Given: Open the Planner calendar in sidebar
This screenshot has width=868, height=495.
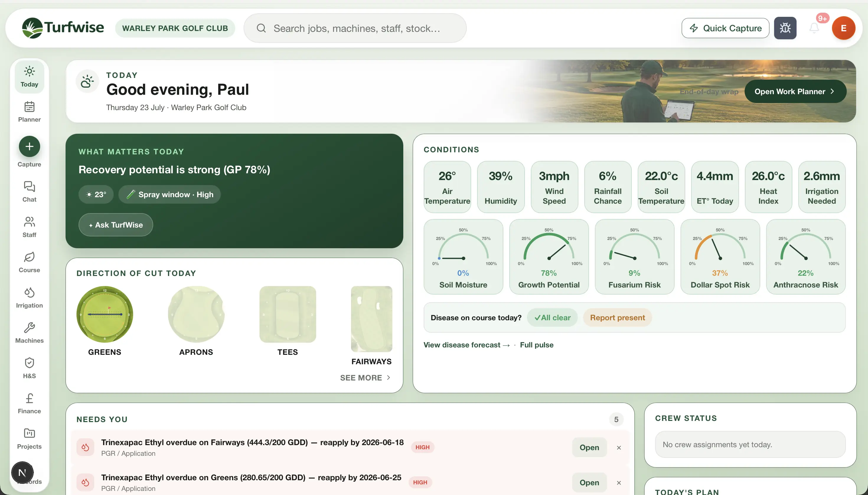Looking at the screenshot, I should click(29, 112).
